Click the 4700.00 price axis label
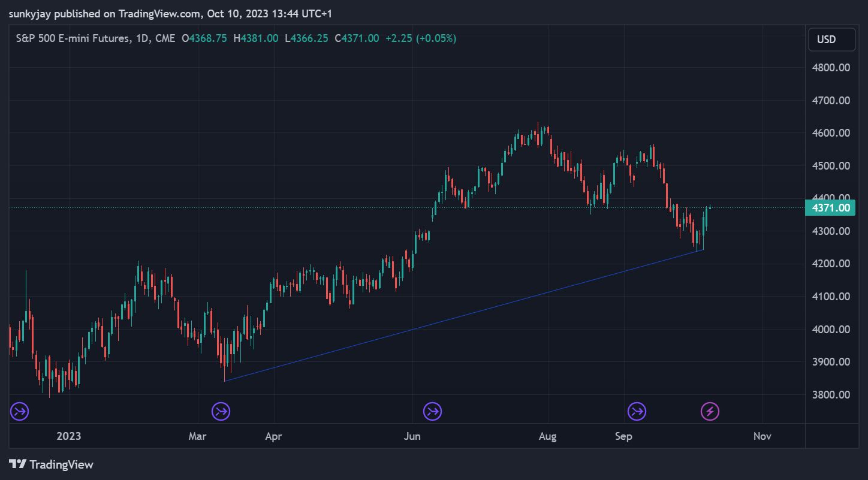This screenshot has width=868, height=480. click(830, 101)
